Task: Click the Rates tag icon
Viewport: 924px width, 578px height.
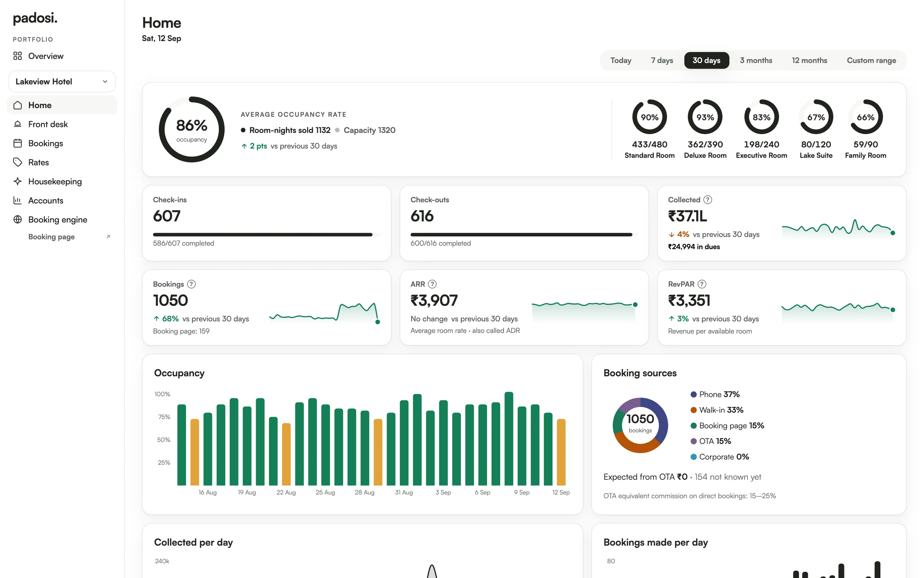Action: [x=18, y=162]
